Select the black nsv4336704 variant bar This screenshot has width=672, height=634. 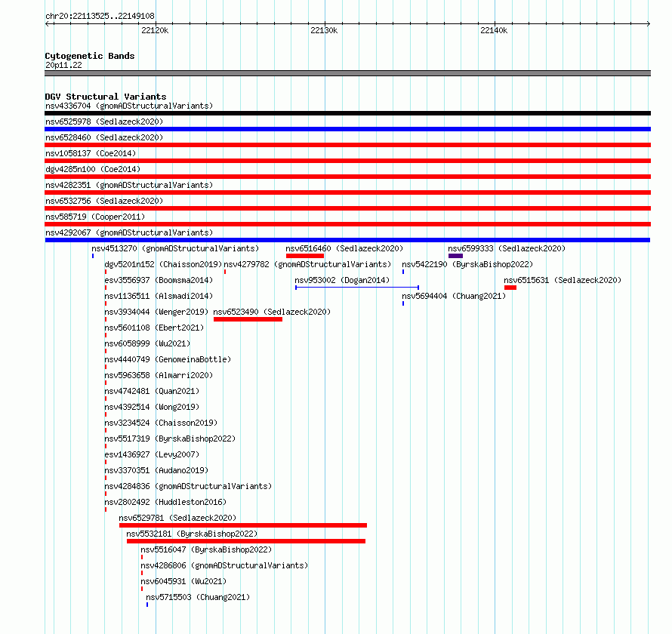click(347, 113)
